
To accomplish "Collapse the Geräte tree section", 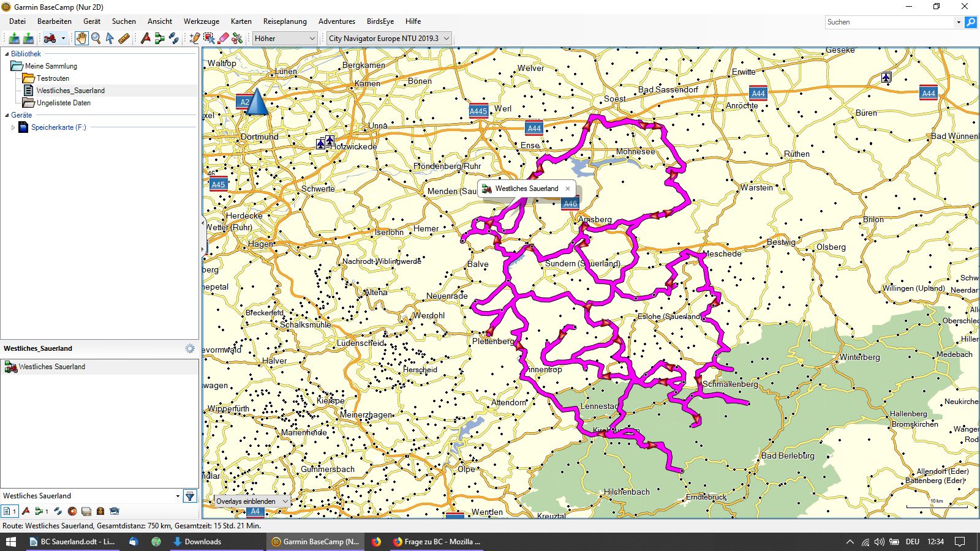I will coord(6,115).
